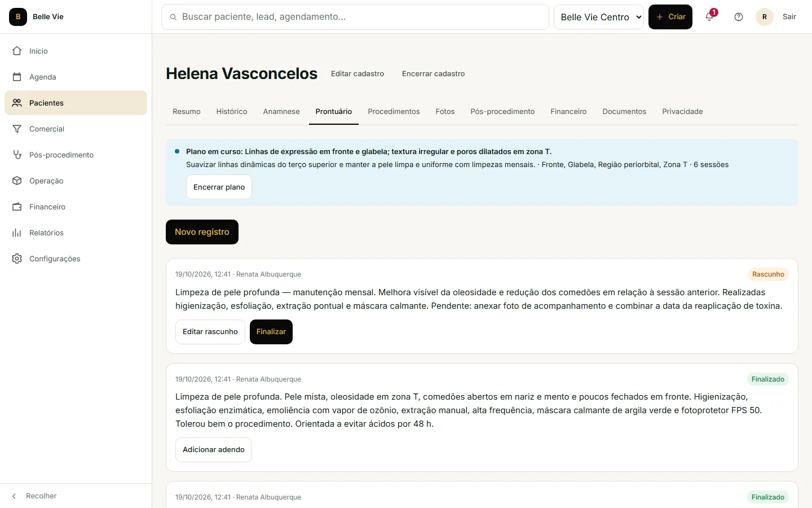Select the Procedimentos tab

[x=394, y=112]
